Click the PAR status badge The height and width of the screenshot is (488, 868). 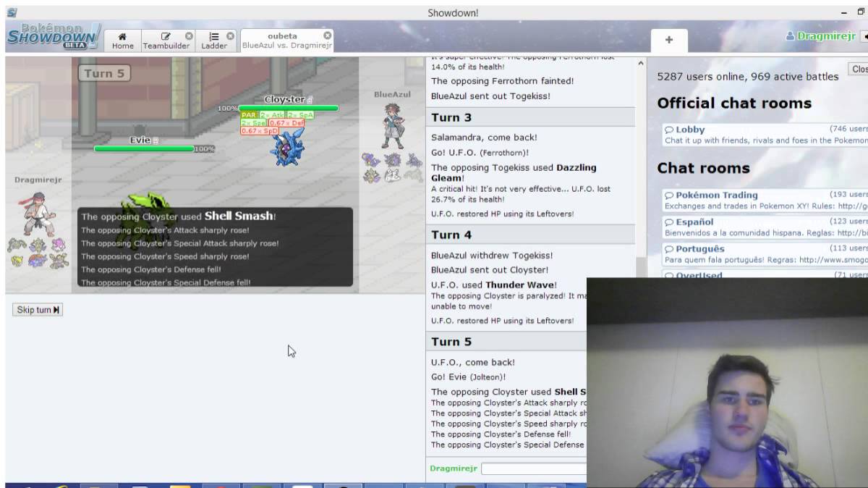pyautogui.click(x=250, y=115)
